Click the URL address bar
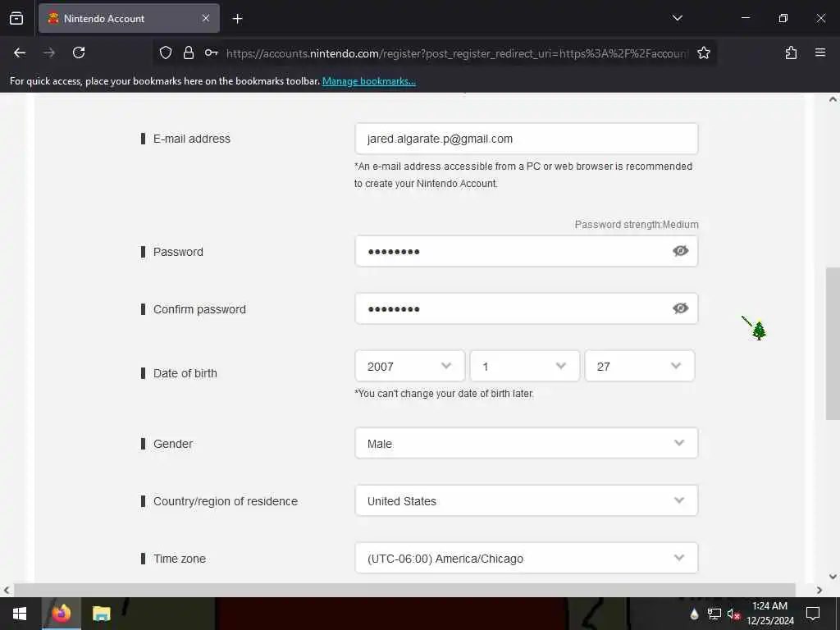The height and width of the screenshot is (630, 840). [457, 53]
